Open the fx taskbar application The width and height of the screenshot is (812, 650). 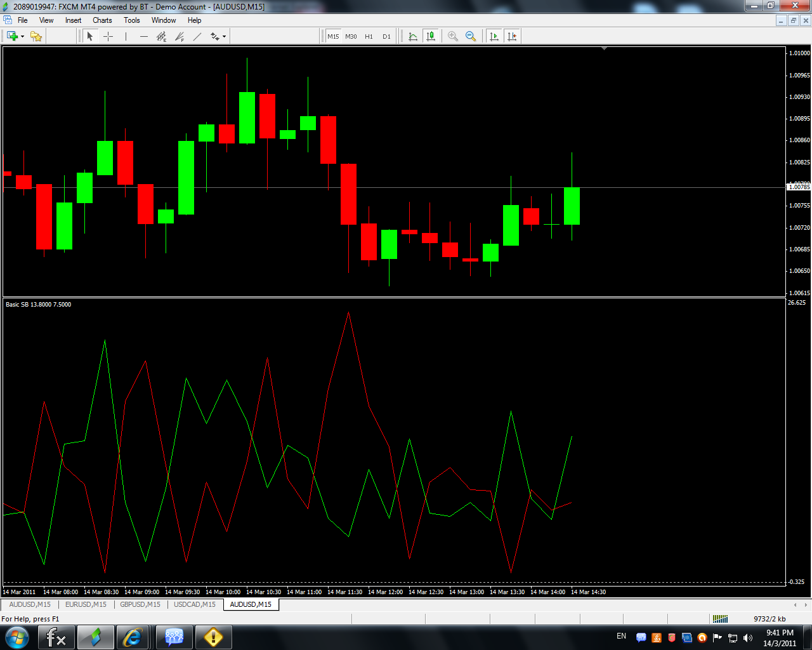click(56, 637)
